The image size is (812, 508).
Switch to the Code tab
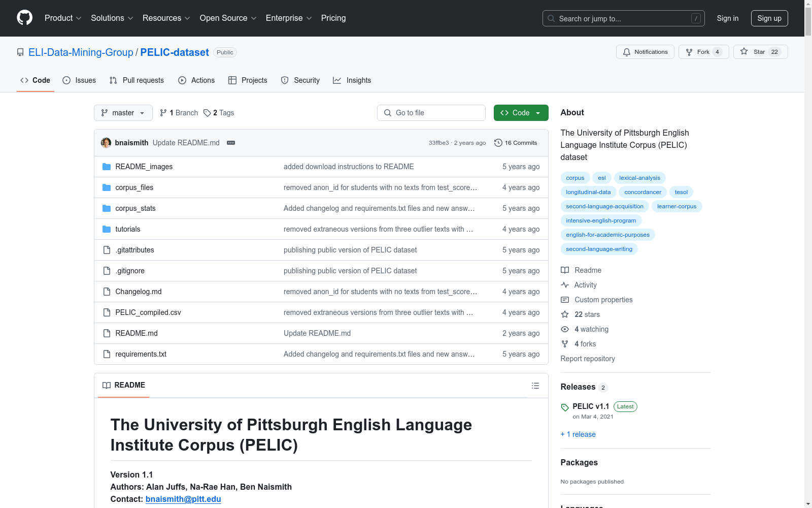[36, 80]
